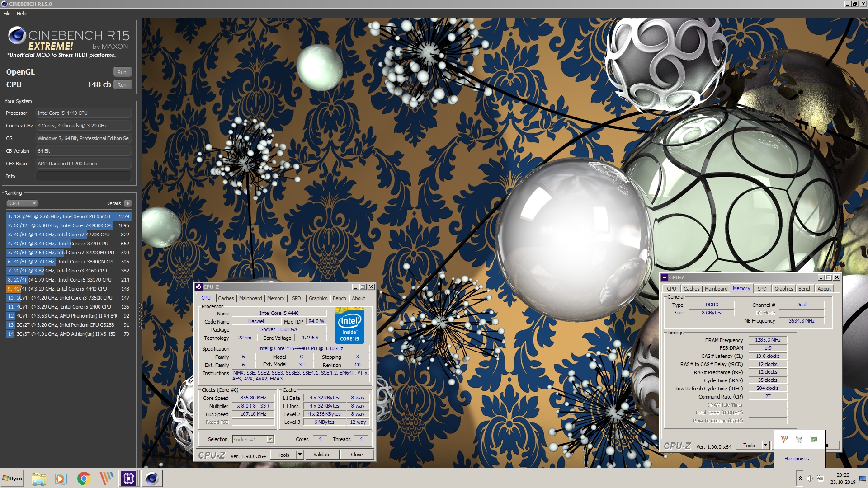Click the Show desktop icon beside the clock
Image resolution: width=868 pixels, height=488 pixels.
(x=863, y=479)
